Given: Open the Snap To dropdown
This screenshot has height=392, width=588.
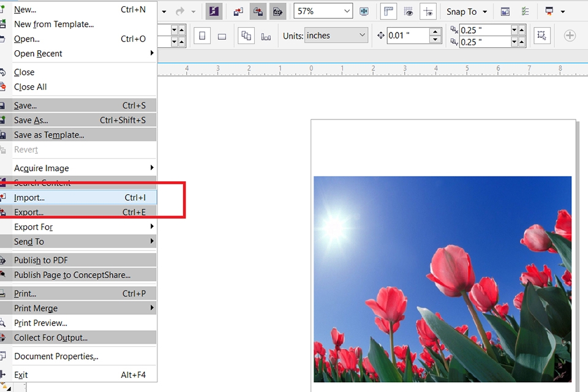Looking at the screenshot, I should (x=466, y=11).
